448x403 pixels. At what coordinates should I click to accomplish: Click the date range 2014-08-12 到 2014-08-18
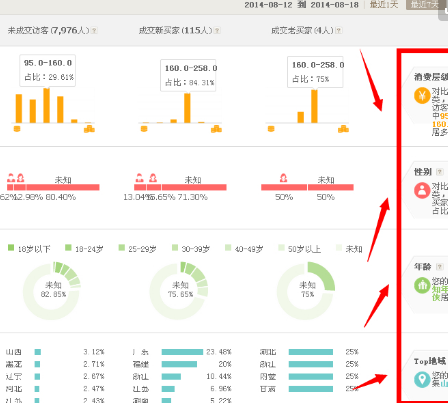302,5
